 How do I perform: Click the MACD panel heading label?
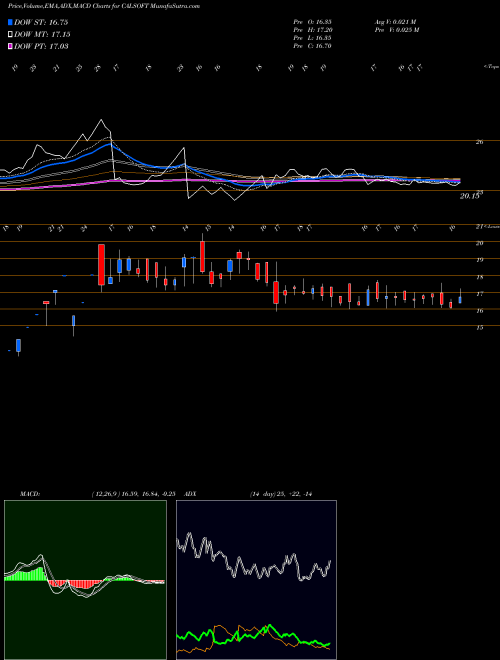coord(29,494)
